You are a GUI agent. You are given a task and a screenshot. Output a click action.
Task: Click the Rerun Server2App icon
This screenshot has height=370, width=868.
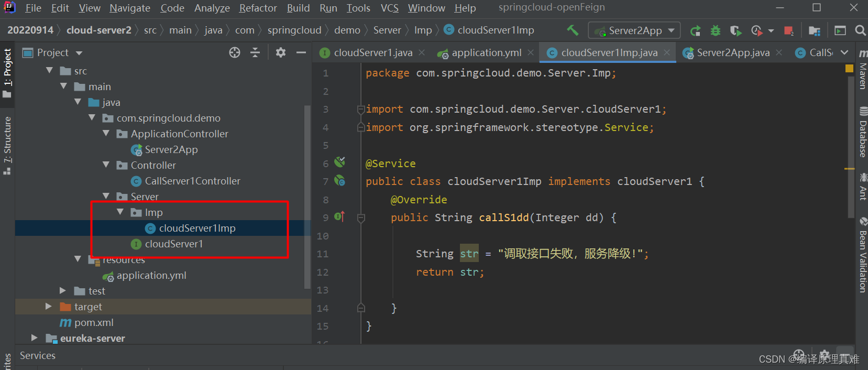695,31
